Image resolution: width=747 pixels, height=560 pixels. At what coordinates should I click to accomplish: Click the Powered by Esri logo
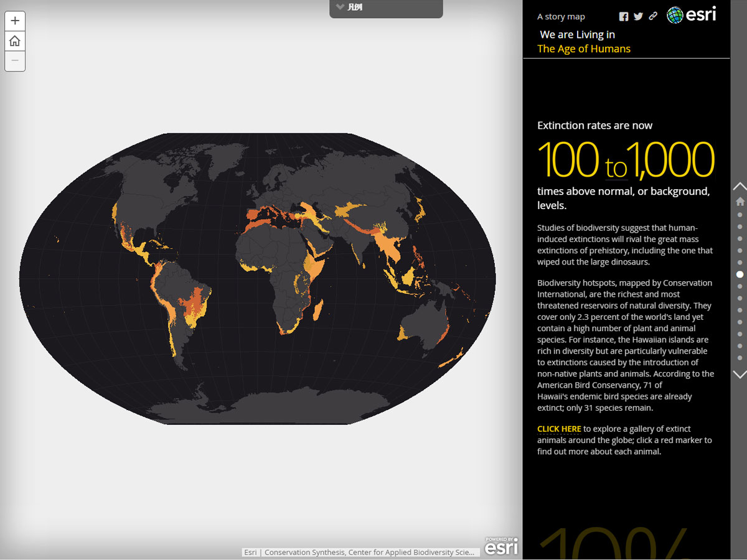tap(501, 546)
